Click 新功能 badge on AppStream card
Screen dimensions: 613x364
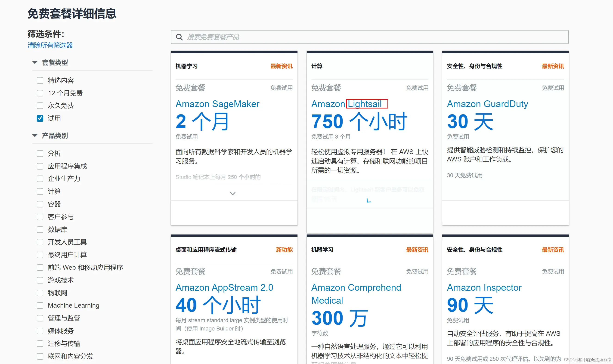coord(284,250)
